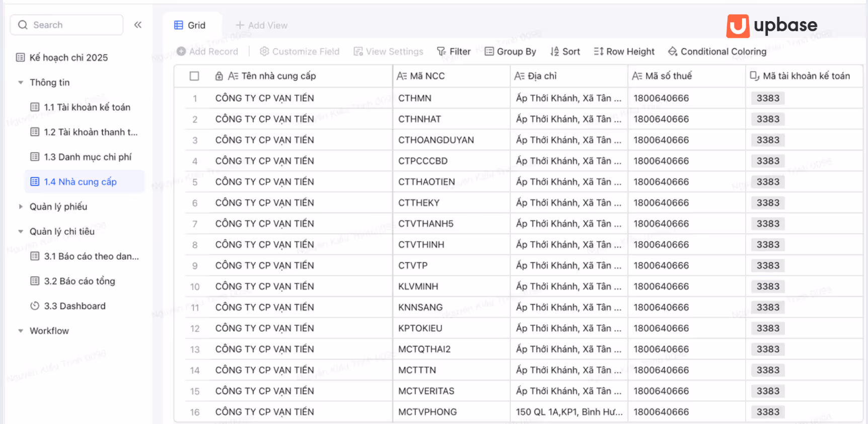Click the Mã số thuế column header
Image resolution: width=868 pixels, height=424 pixels.
[687, 76]
